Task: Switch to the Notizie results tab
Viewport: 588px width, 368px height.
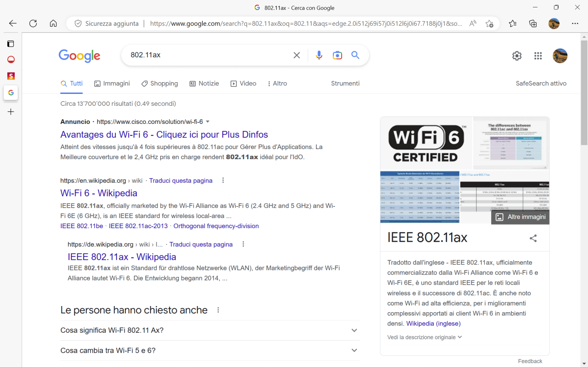Action: [204, 84]
